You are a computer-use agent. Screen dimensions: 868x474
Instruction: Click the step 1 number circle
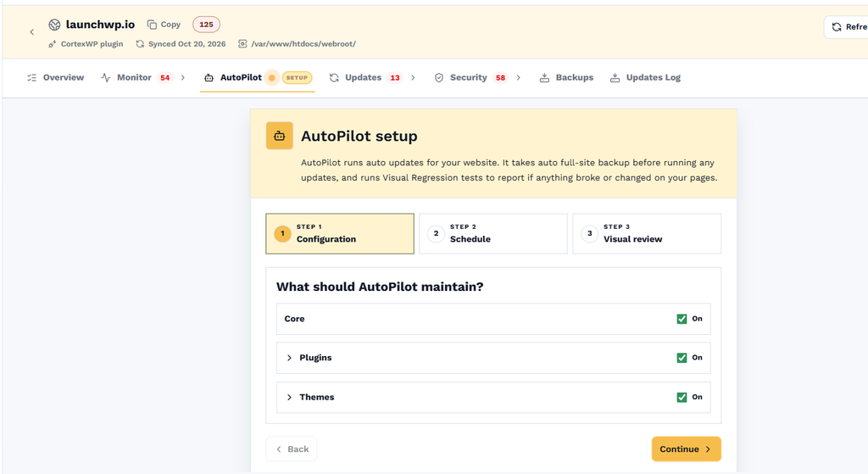coord(282,234)
